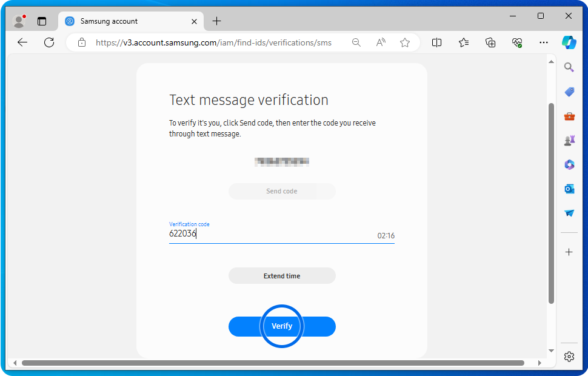Screen dimensions: 588x376
Task: Open sidebar settings gear
Action: point(569,357)
